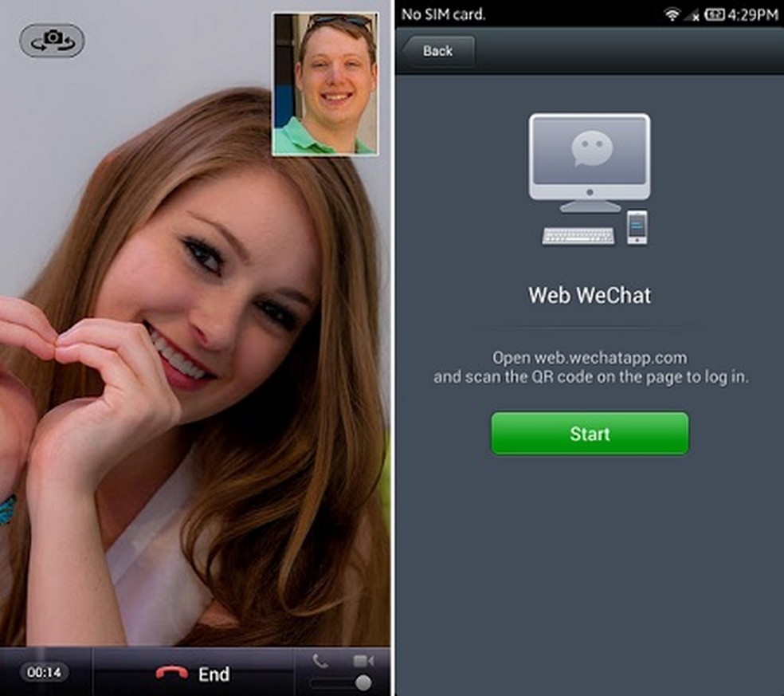Tap the smartphone icon beside the keyboard graphic

638,229
